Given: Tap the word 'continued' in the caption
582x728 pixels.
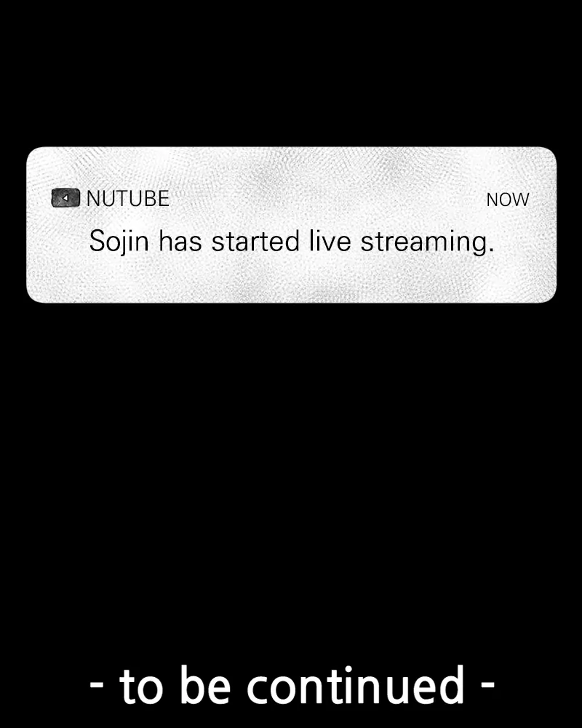Looking at the screenshot, I should pyautogui.click(x=355, y=685).
